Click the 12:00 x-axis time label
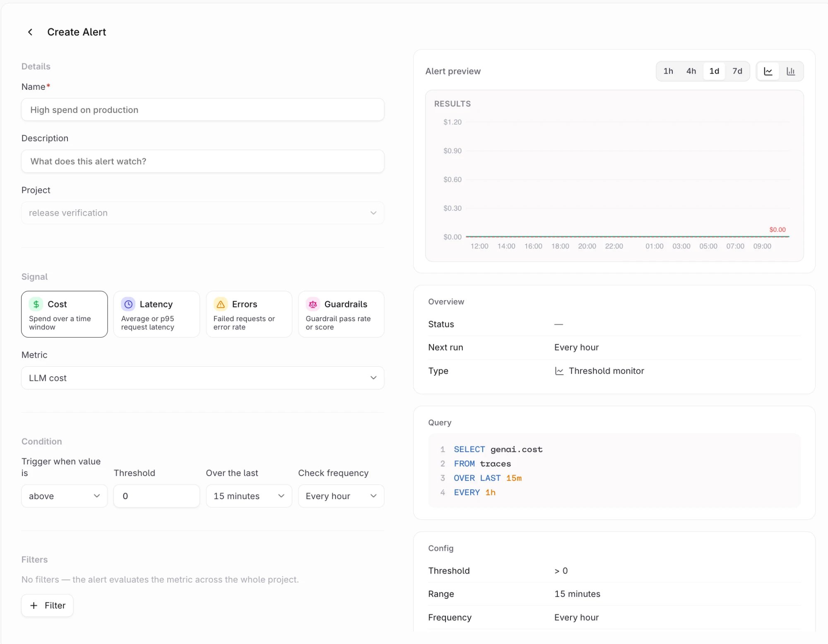828x644 pixels. coord(479,246)
